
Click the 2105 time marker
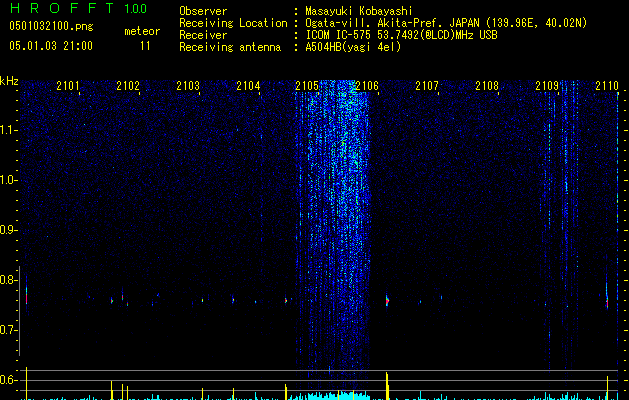307,85
